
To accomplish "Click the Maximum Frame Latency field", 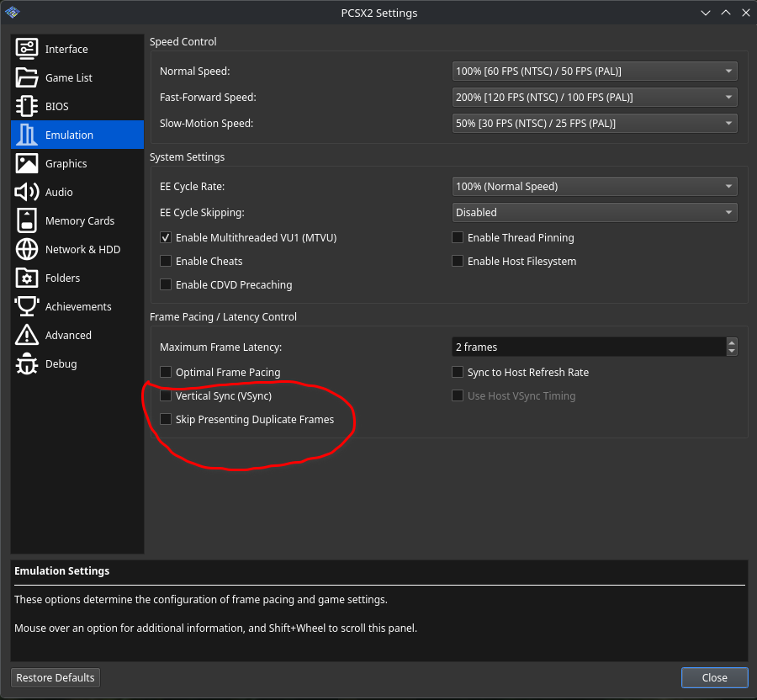I will (589, 347).
